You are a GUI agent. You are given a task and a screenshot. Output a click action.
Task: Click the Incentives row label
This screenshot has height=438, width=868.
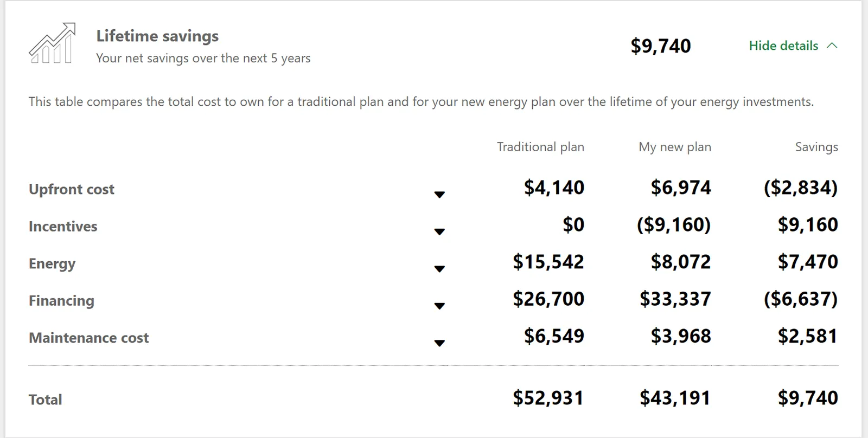point(63,227)
